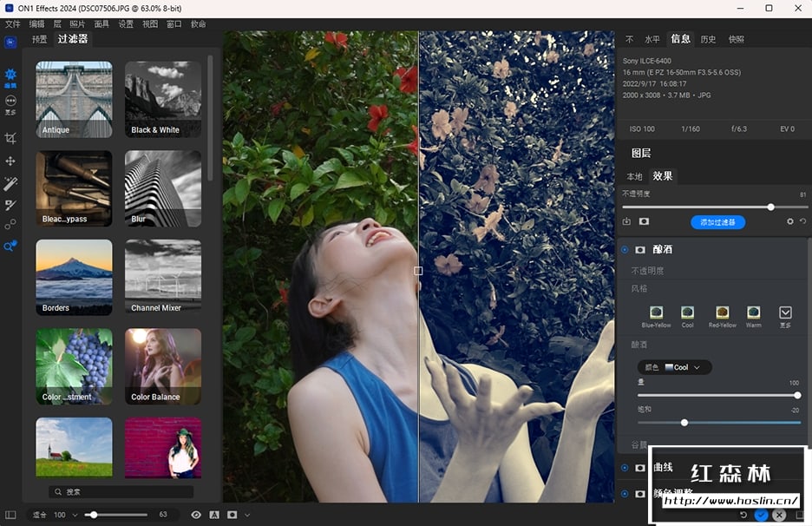Apply the Warm style preset
812x526 pixels.
pos(754,312)
